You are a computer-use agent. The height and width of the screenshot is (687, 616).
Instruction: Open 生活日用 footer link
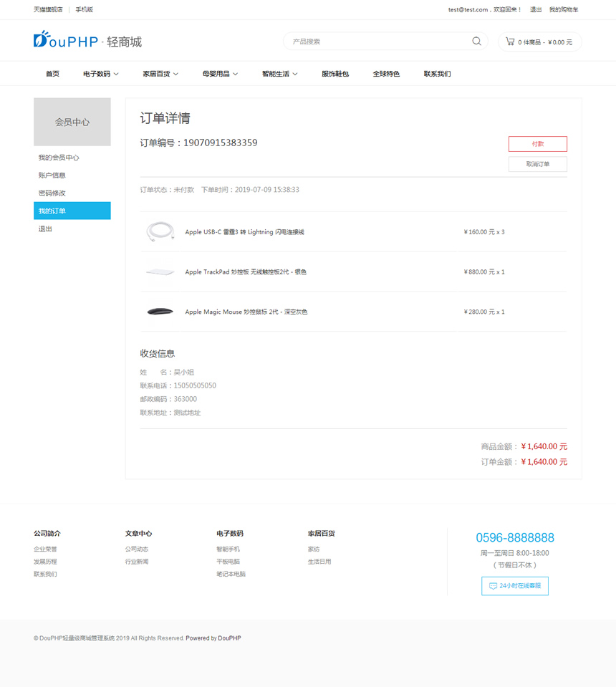click(x=319, y=561)
